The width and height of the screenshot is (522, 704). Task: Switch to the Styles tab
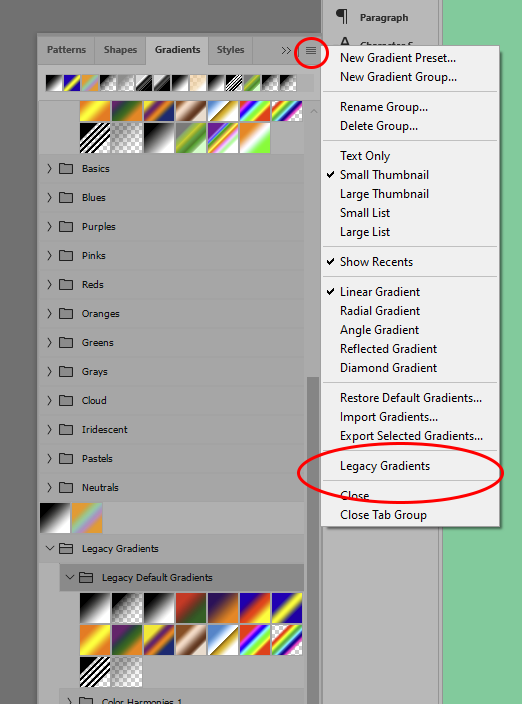[230, 49]
